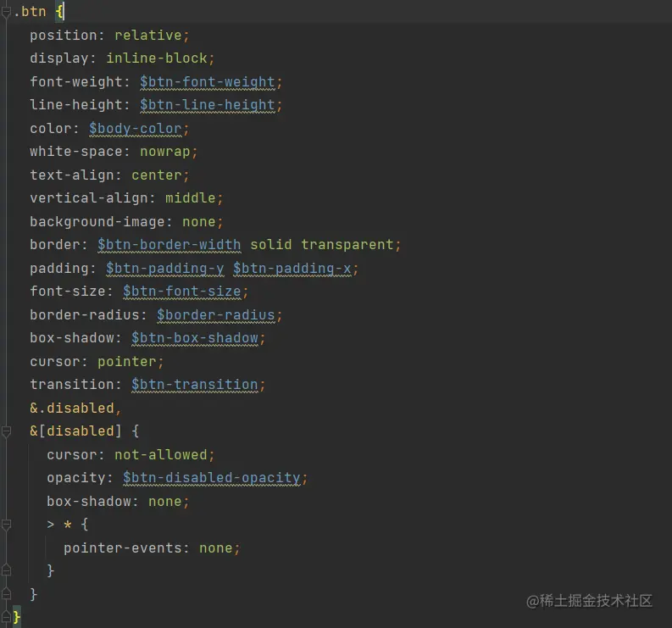Collapse the > * block fold marker
The image size is (672, 628).
coord(5,525)
